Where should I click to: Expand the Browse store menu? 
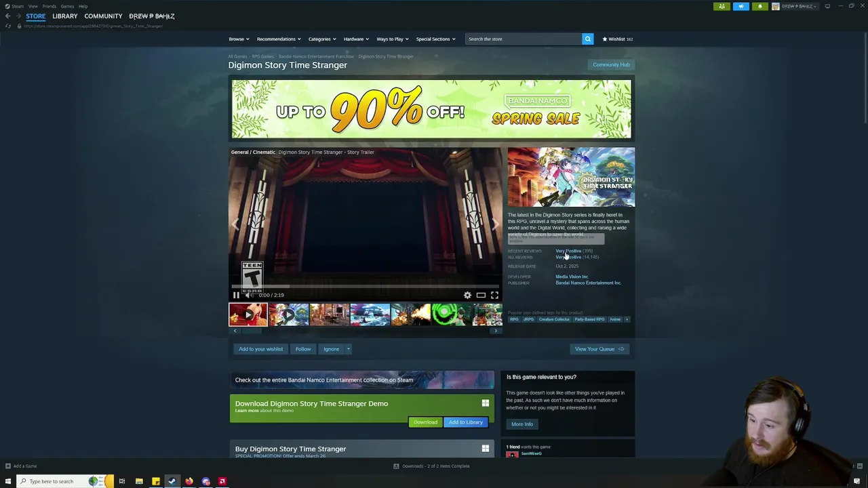coord(239,39)
